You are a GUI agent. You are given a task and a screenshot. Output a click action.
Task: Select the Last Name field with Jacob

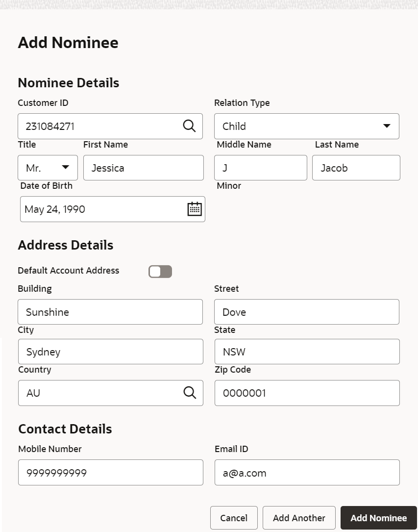coord(356,168)
